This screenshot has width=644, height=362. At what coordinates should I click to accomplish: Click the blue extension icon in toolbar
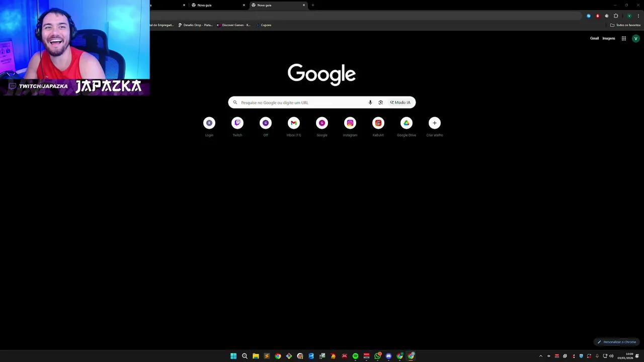pos(589,16)
